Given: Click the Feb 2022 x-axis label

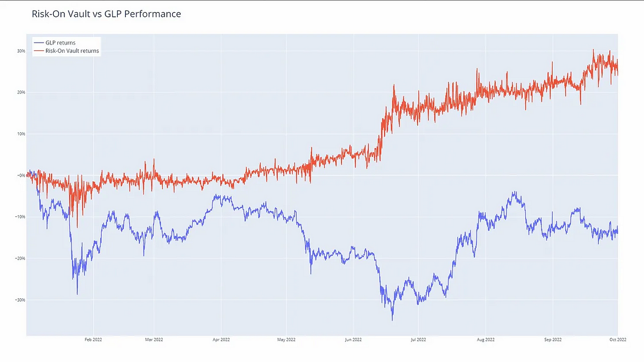Looking at the screenshot, I should pyautogui.click(x=93, y=339).
